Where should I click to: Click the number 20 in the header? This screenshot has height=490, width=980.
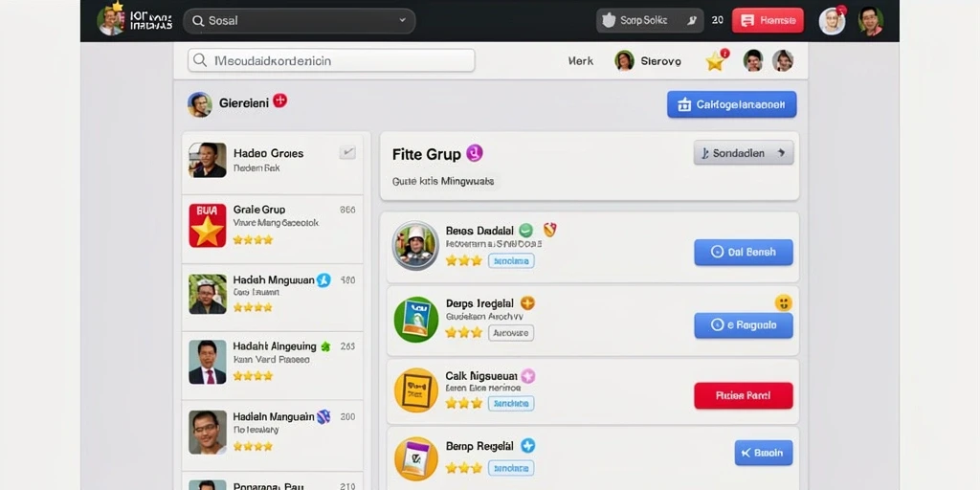pyautogui.click(x=718, y=20)
